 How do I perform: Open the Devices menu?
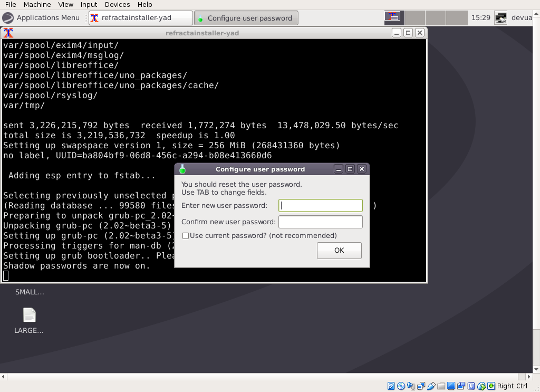point(117,4)
